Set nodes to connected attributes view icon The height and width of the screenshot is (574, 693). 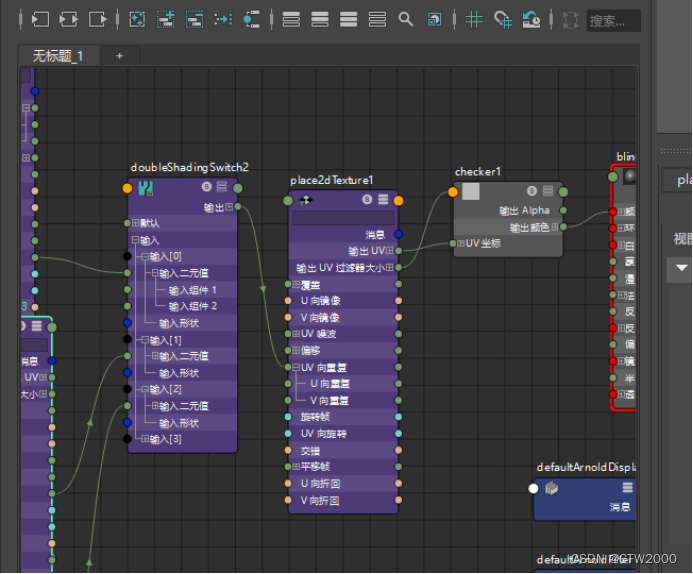(320, 19)
